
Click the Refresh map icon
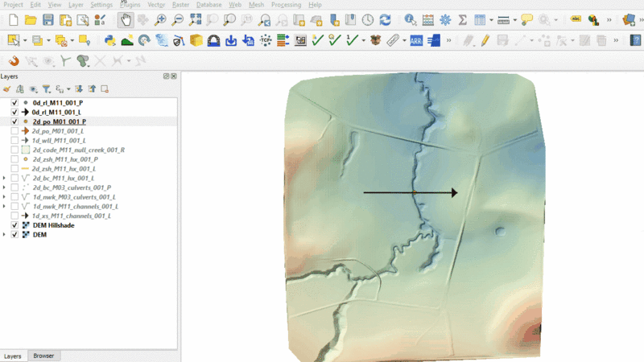point(385,19)
